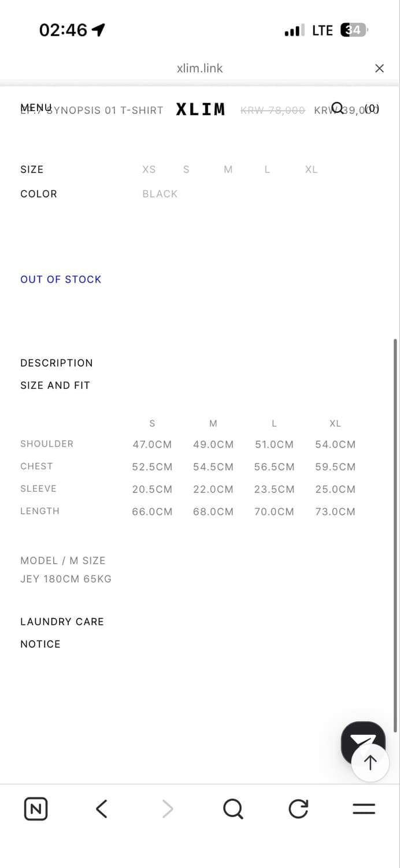Screen dimensions: 400x868
Task: Collapse the SIZE AND FIT section
Action: 55,385
